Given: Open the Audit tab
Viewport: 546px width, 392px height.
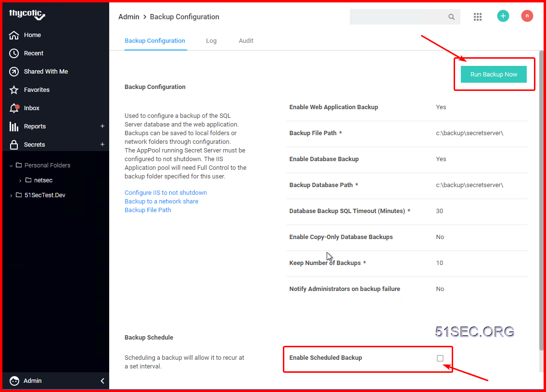Looking at the screenshot, I should tap(246, 41).
